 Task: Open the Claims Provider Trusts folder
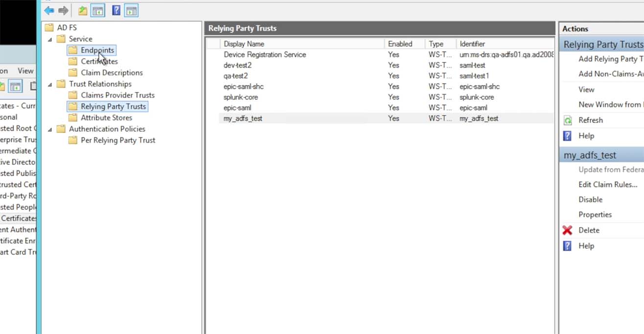coord(117,95)
